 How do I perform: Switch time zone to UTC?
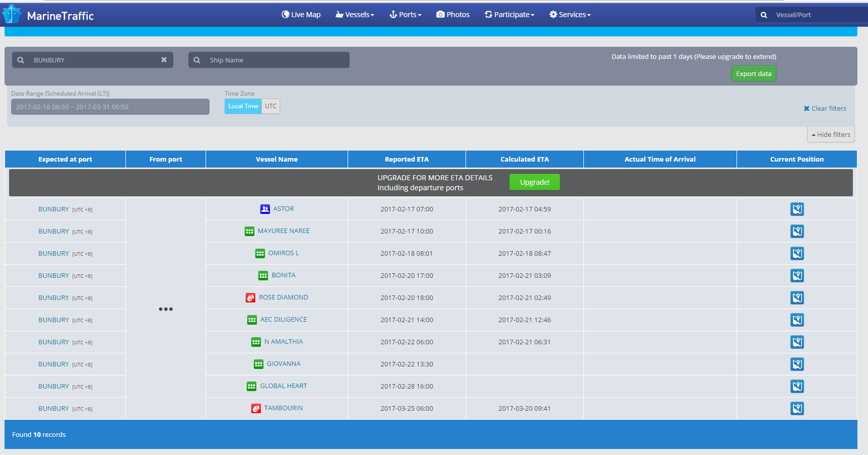click(x=271, y=106)
